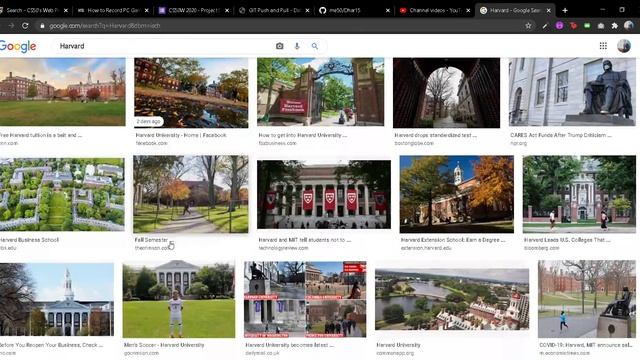Viewport: 640px width, 360px height.
Task: Open the CARES Act Funds After Trump caption
Action: 561,135
